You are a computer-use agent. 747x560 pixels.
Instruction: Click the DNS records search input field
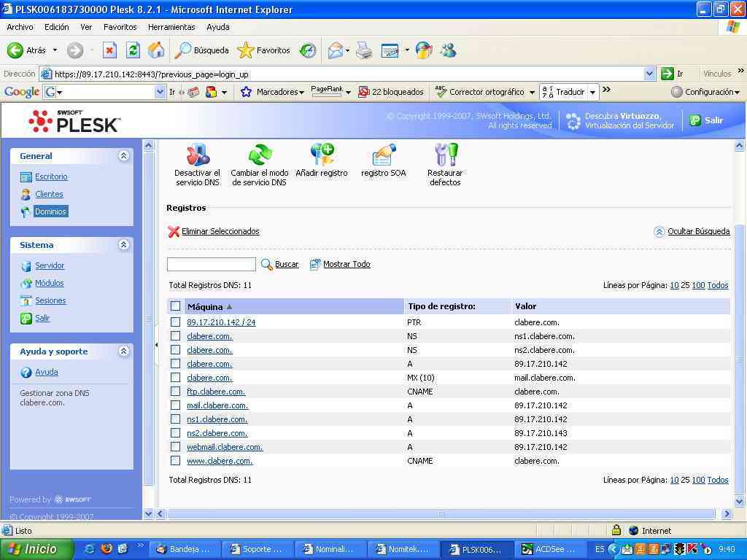click(x=212, y=264)
